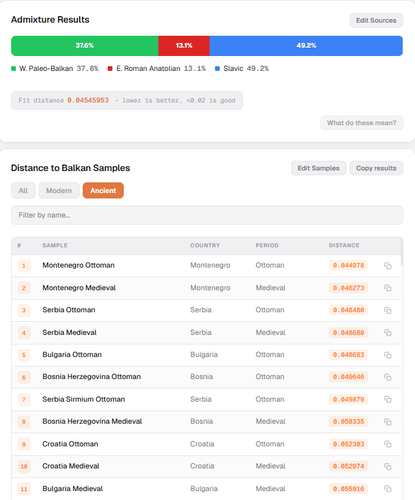Click the distance value 0.048683
Viewport: 415px width, 500px height.
tap(348, 355)
